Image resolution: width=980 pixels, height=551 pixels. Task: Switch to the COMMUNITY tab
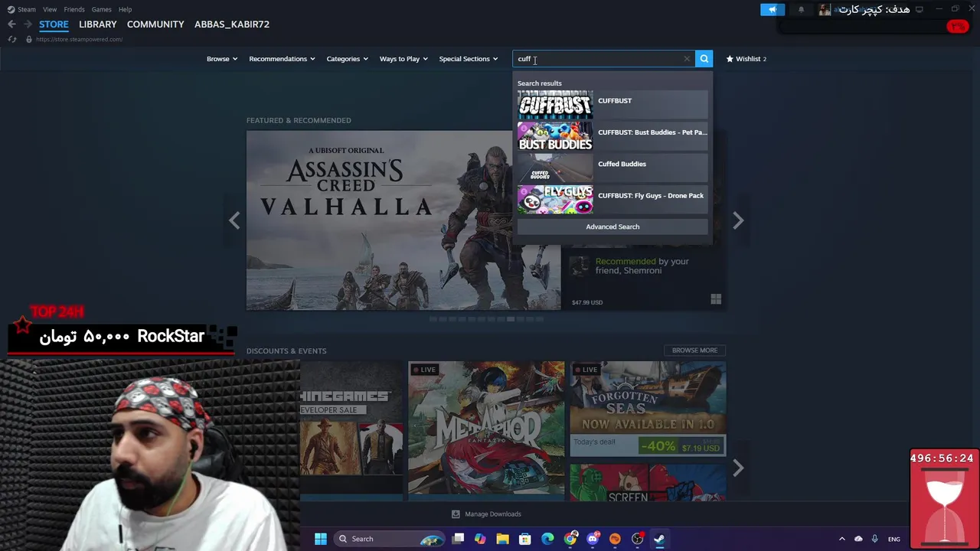(x=155, y=24)
